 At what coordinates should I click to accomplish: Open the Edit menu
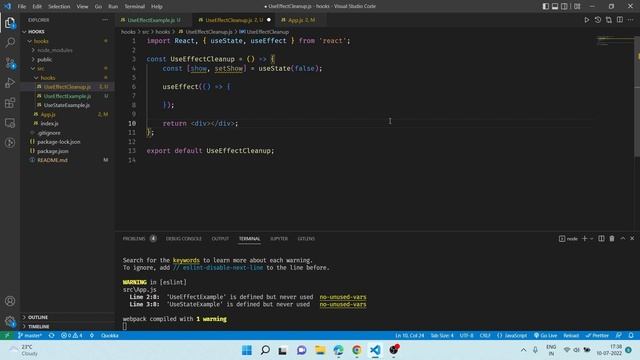37,7
